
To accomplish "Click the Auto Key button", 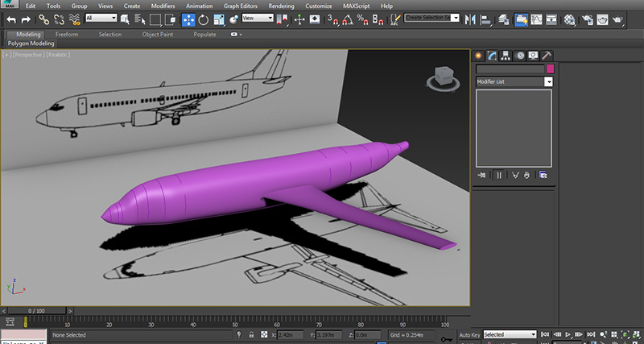I will (469, 335).
